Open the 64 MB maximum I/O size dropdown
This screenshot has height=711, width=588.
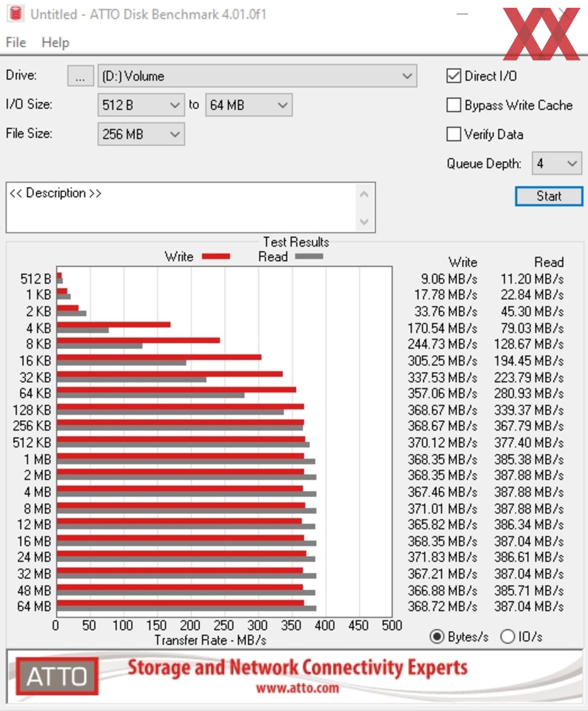(x=249, y=105)
